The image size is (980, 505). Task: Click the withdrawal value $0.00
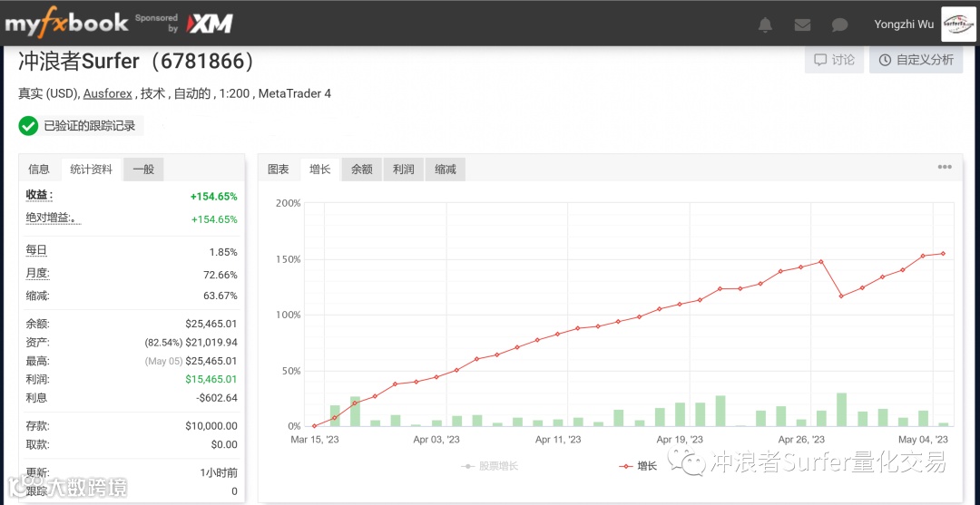pyautogui.click(x=224, y=444)
